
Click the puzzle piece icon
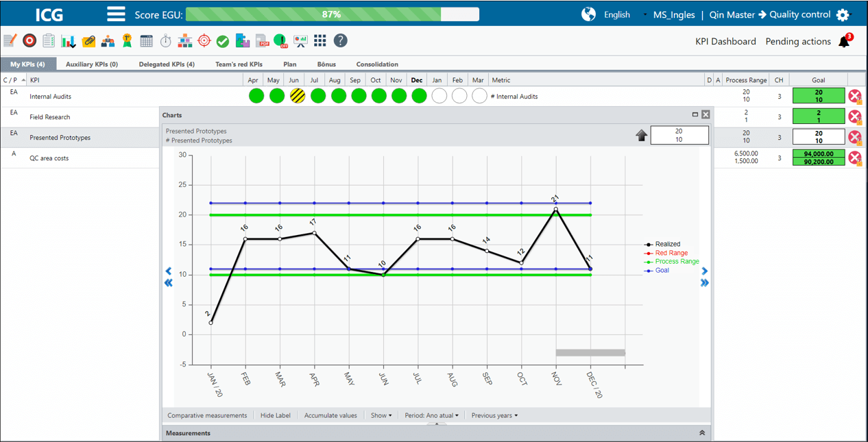pos(243,41)
